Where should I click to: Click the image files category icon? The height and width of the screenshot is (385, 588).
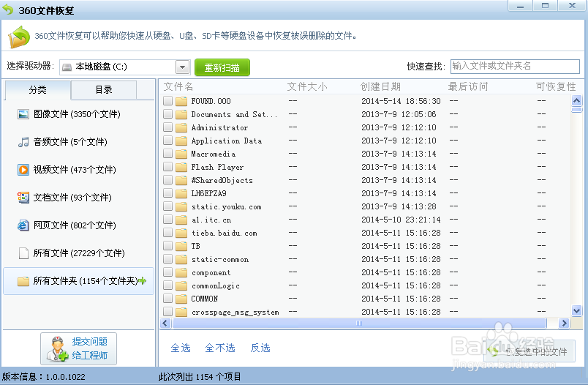click(x=23, y=114)
